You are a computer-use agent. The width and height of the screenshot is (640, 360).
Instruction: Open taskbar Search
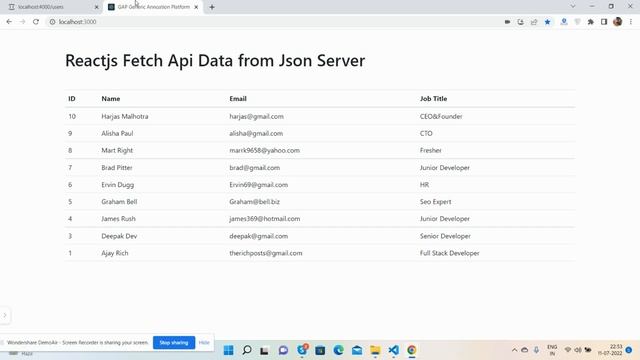click(x=247, y=350)
